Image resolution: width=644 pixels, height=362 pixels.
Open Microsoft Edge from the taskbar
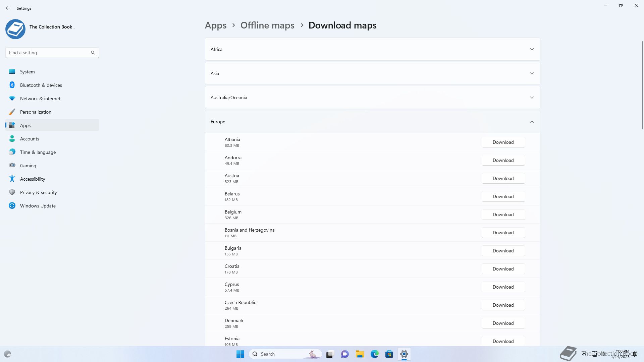coord(374,354)
